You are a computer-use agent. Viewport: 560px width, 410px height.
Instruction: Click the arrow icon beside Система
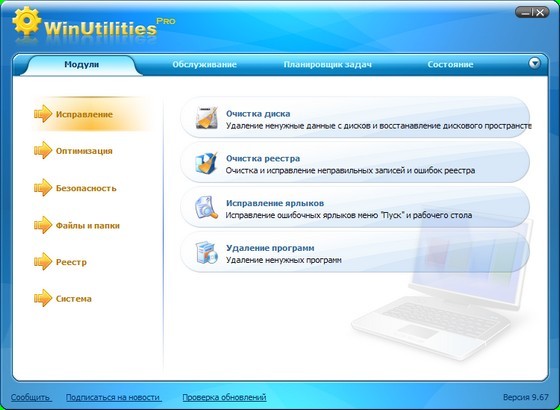point(43,298)
